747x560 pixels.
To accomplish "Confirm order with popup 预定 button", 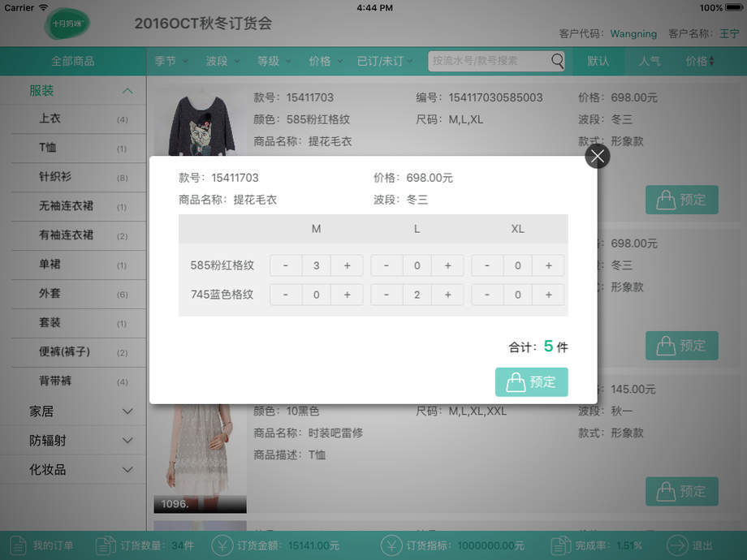I will tap(531, 382).
